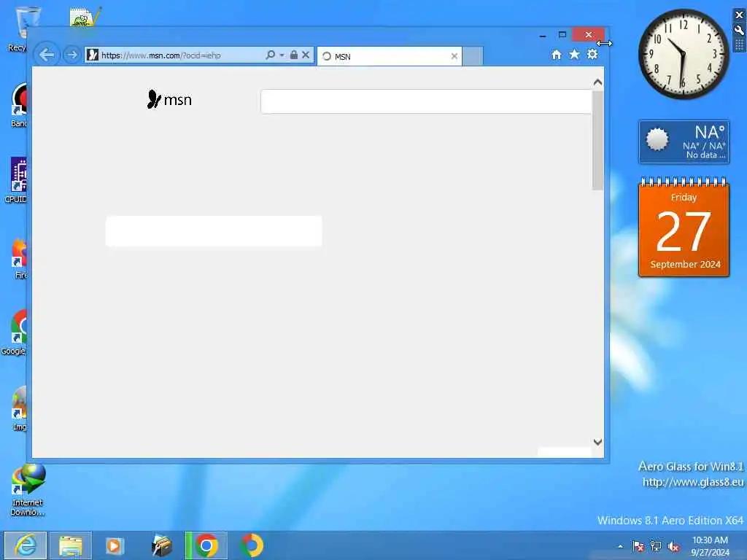Click the msn.com address bar URL
Image resolution: width=747 pixels, height=560 pixels.
pos(161,55)
